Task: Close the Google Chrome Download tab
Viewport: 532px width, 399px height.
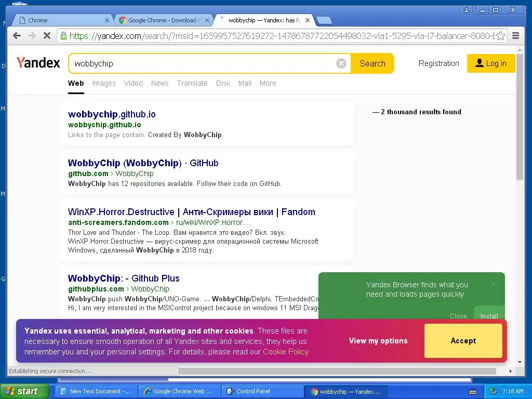Action: tap(207, 20)
